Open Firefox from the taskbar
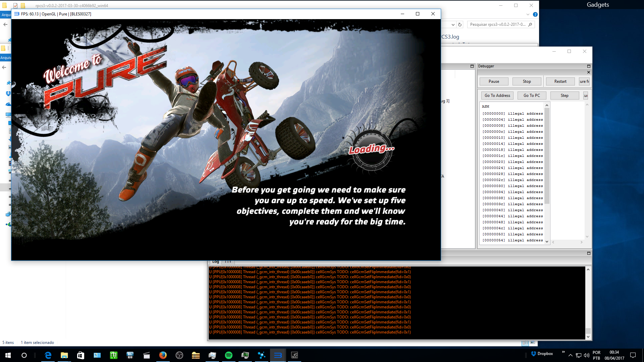The height and width of the screenshot is (362, 644). point(163,355)
